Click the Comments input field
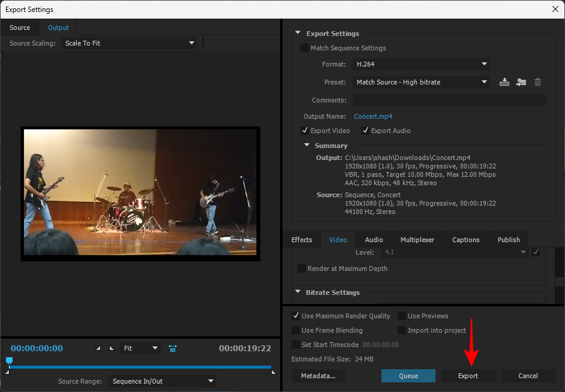 coord(449,100)
